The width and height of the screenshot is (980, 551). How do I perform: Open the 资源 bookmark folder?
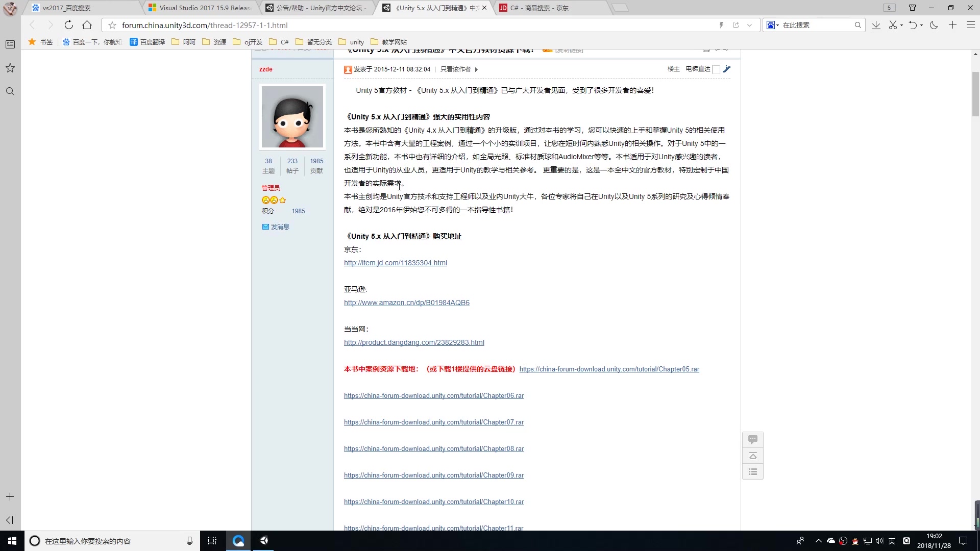(214, 42)
